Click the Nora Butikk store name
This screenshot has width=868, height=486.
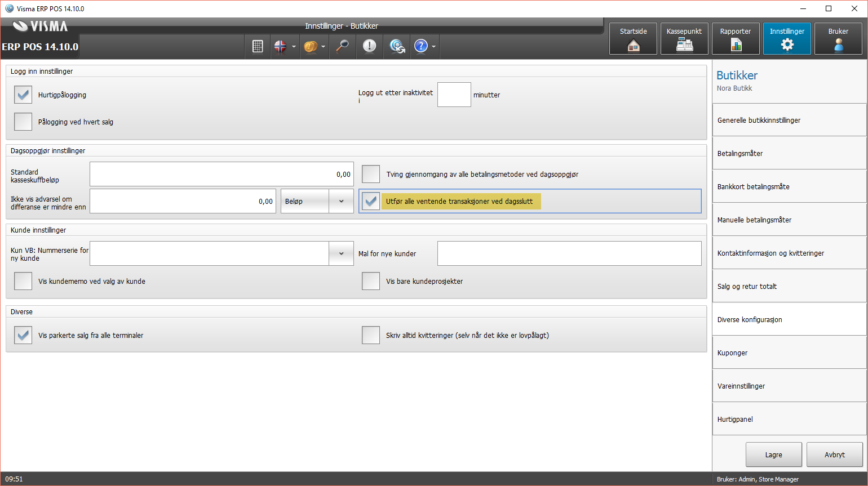[x=734, y=88]
